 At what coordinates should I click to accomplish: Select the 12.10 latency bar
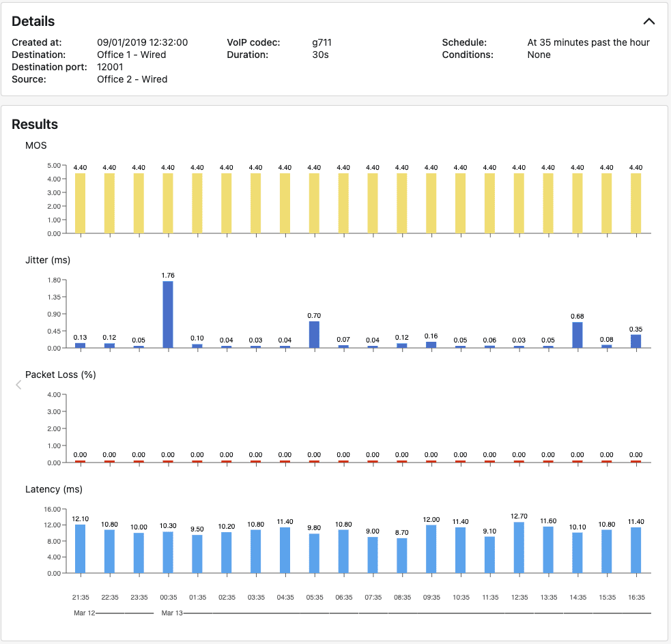(81, 548)
